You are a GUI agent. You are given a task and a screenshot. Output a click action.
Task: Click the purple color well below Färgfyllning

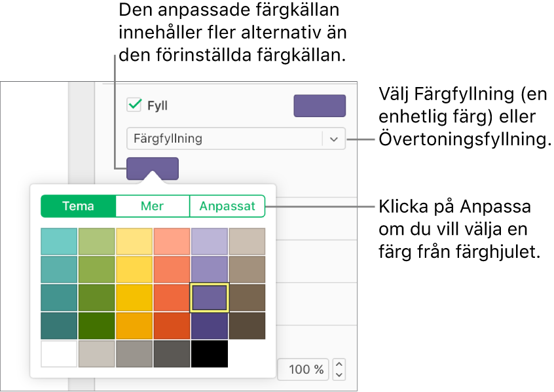click(x=152, y=168)
